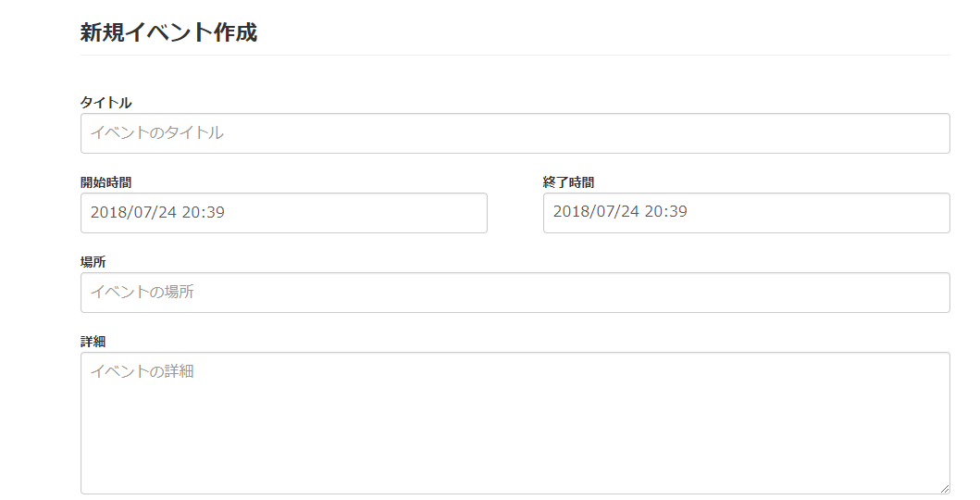Screen dimensions: 980x500
Task: Select the 20:39 time in 開始時間
Action: (204, 213)
